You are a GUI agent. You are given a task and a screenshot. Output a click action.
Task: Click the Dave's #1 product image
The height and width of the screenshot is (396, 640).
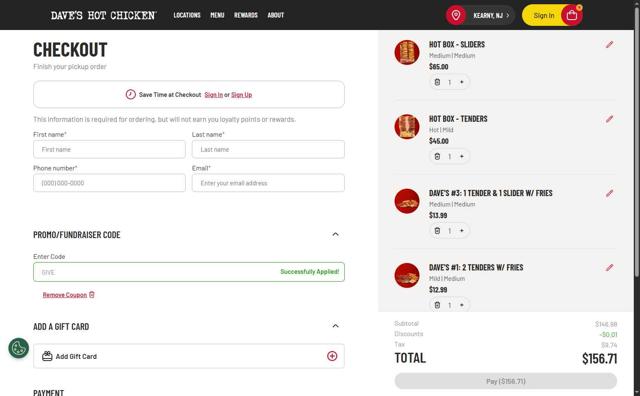(x=407, y=275)
